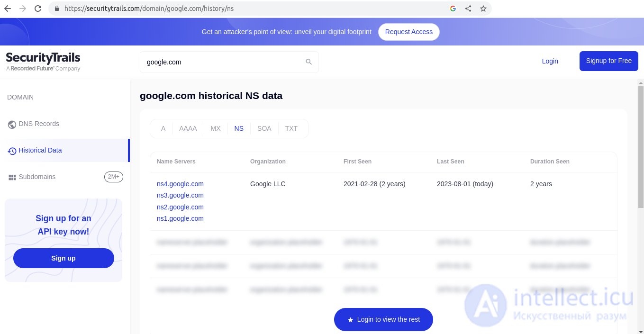Click the Last Seen column header
Viewport: 644px width, 334px height.
[x=451, y=162]
